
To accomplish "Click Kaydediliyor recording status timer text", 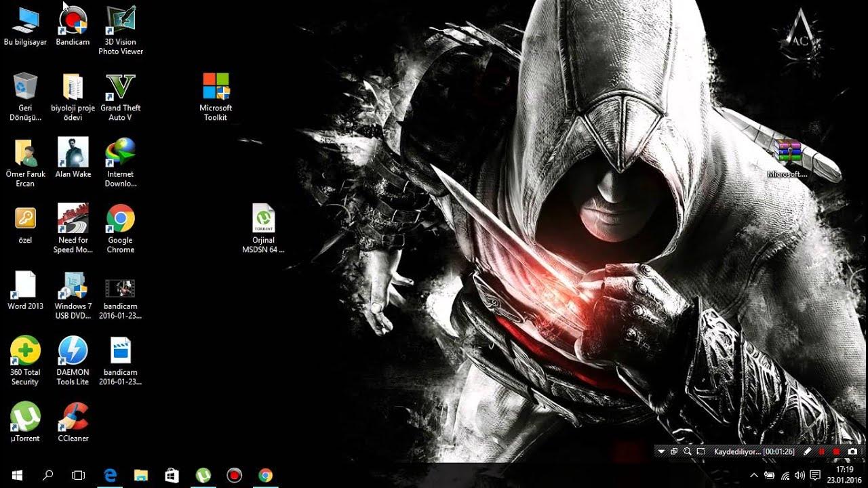I will 754,451.
